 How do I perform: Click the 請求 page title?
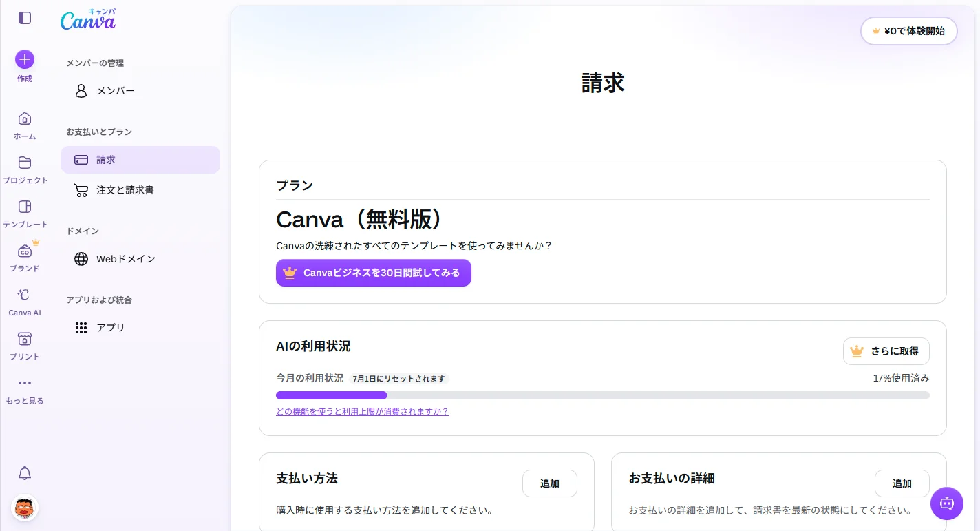(603, 83)
